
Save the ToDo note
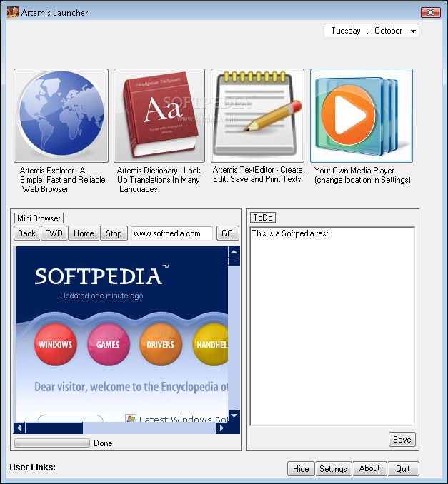point(402,439)
